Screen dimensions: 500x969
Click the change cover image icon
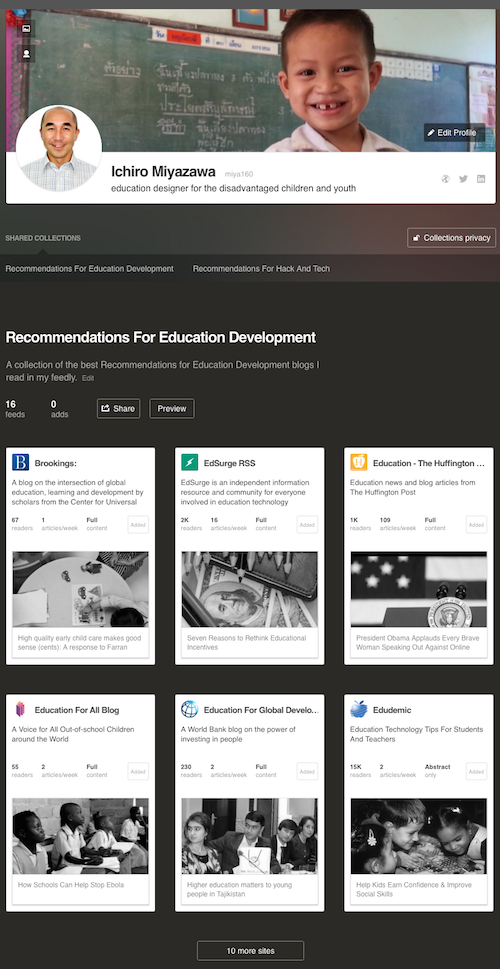point(26,28)
